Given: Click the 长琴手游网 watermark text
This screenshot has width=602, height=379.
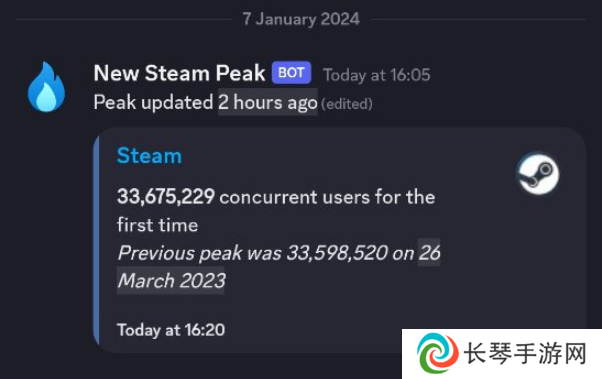Looking at the screenshot, I should click(525, 353).
